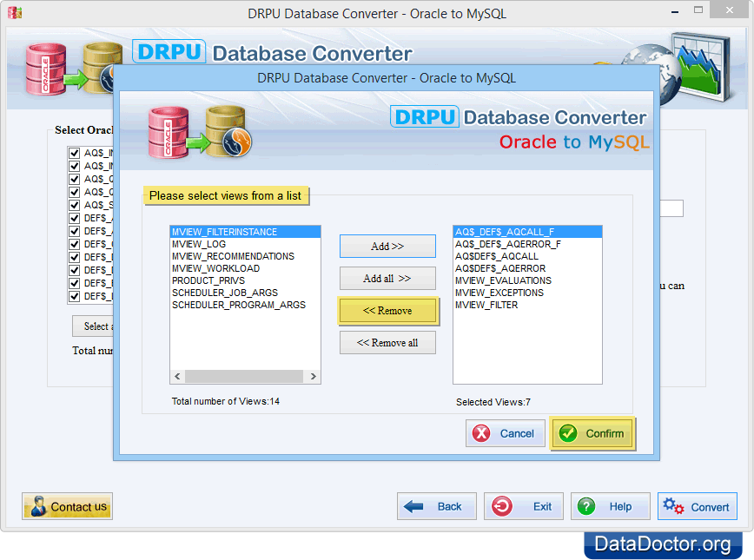The width and height of the screenshot is (754, 560).
Task: Uncheck the fourth AQ$_ table checkbox
Action: (74, 192)
